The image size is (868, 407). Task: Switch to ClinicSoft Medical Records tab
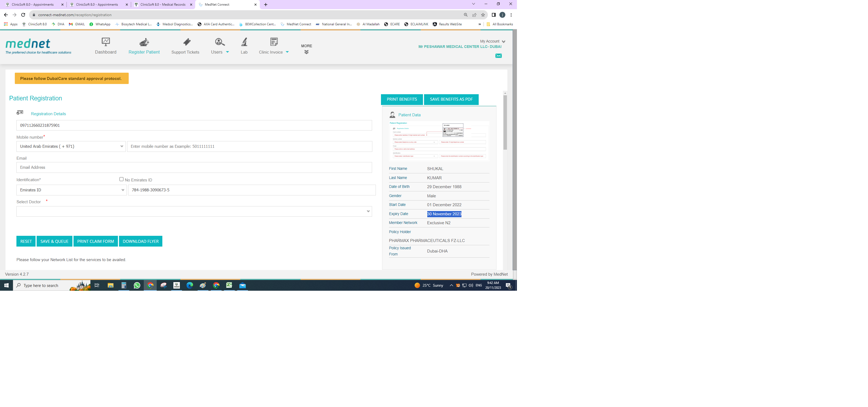coord(163,4)
